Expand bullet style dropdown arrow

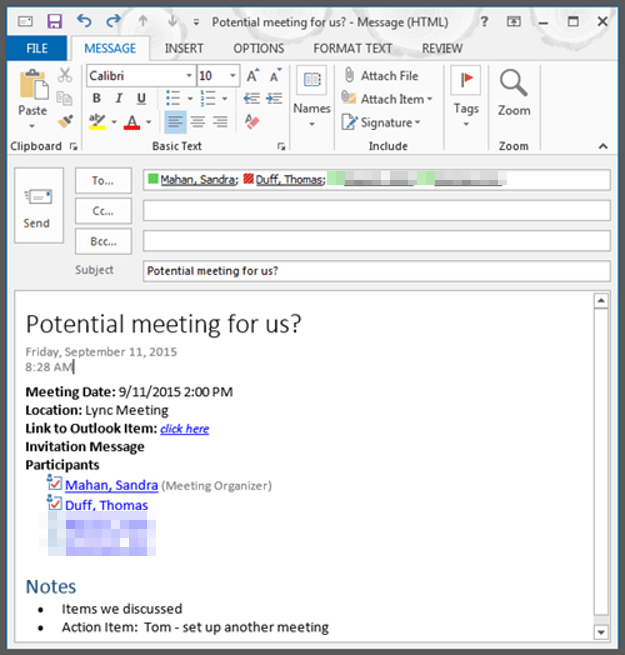tap(190, 99)
